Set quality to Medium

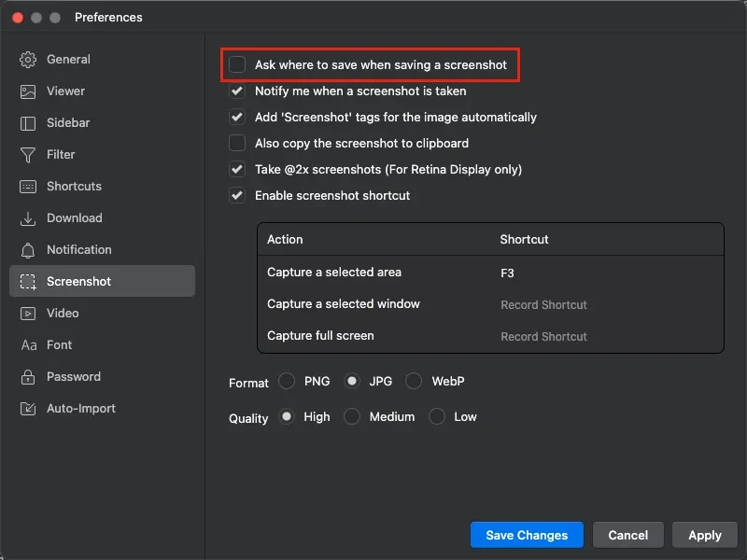pyautogui.click(x=352, y=417)
